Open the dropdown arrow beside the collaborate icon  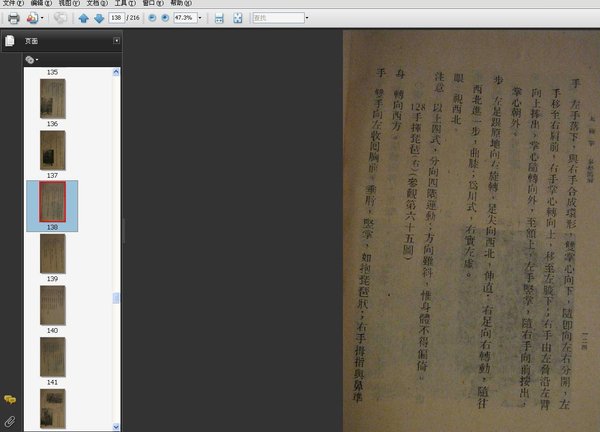pos(42,18)
